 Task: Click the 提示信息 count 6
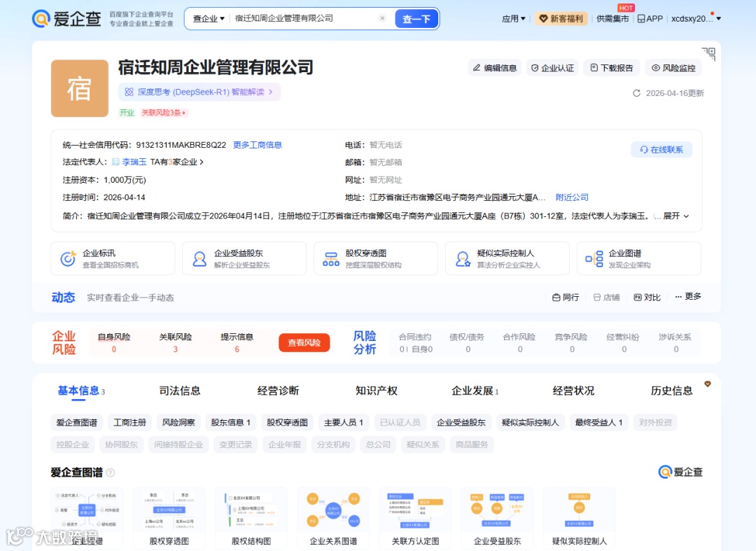coord(237,349)
